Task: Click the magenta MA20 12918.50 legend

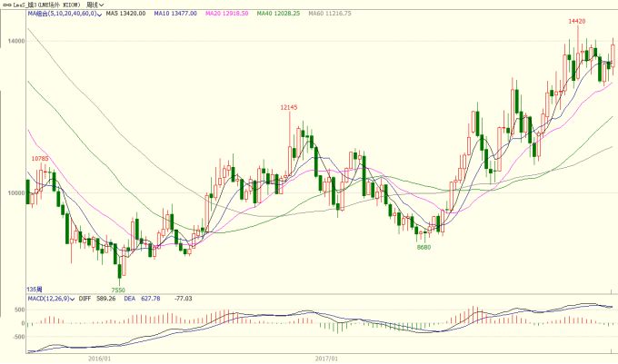Action: 227,15
